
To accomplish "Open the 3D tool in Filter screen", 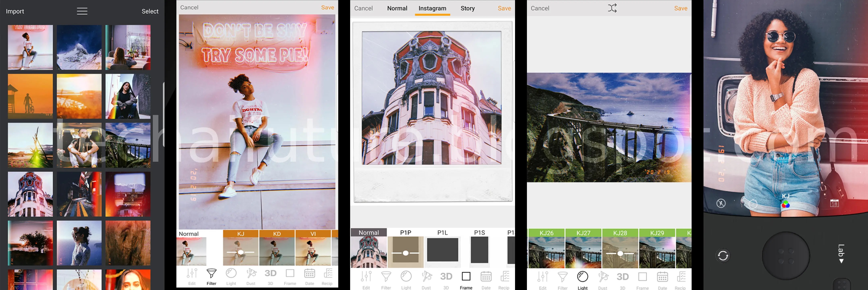I will coord(270,275).
